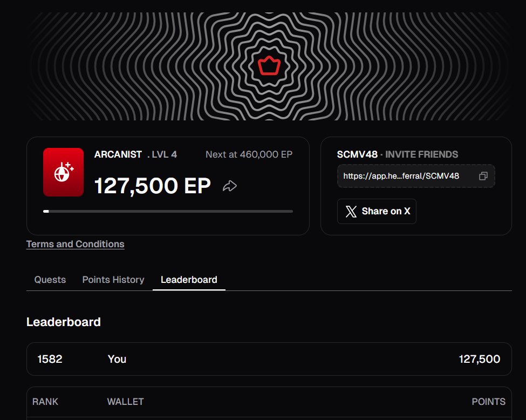Click the share arrow icon beside 127,500 EP
526x420 pixels.
230,186
